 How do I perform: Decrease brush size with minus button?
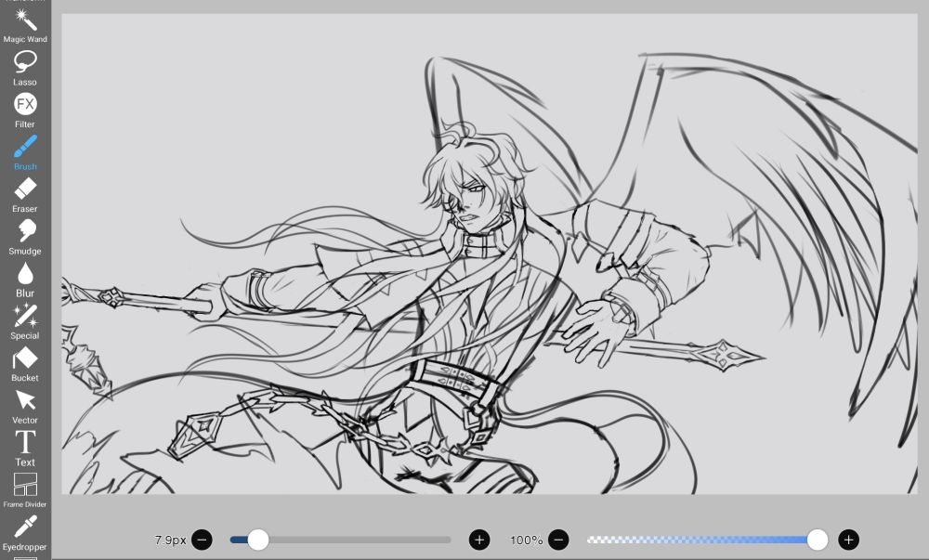coord(202,540)
